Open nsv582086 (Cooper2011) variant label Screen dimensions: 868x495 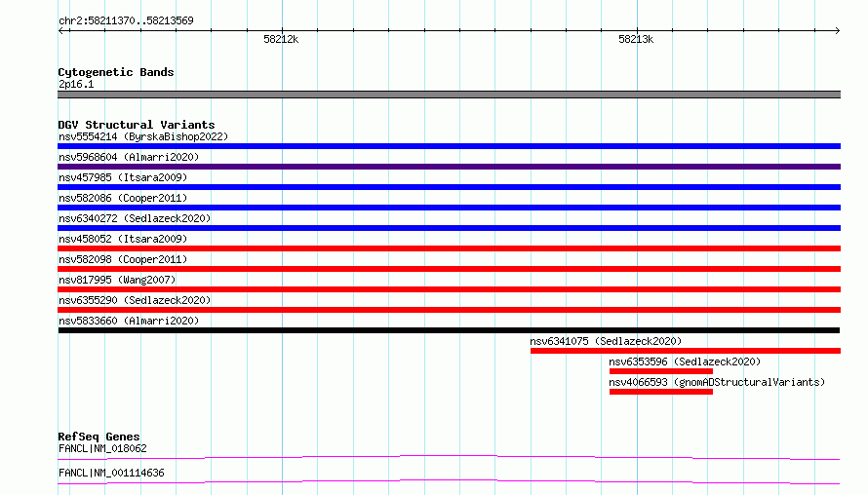pos(123,198)
